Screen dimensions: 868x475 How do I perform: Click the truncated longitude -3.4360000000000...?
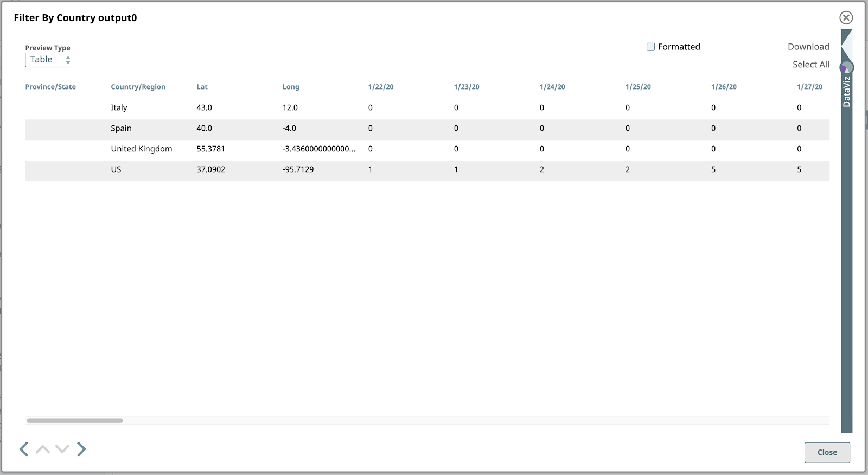(319, 149)
